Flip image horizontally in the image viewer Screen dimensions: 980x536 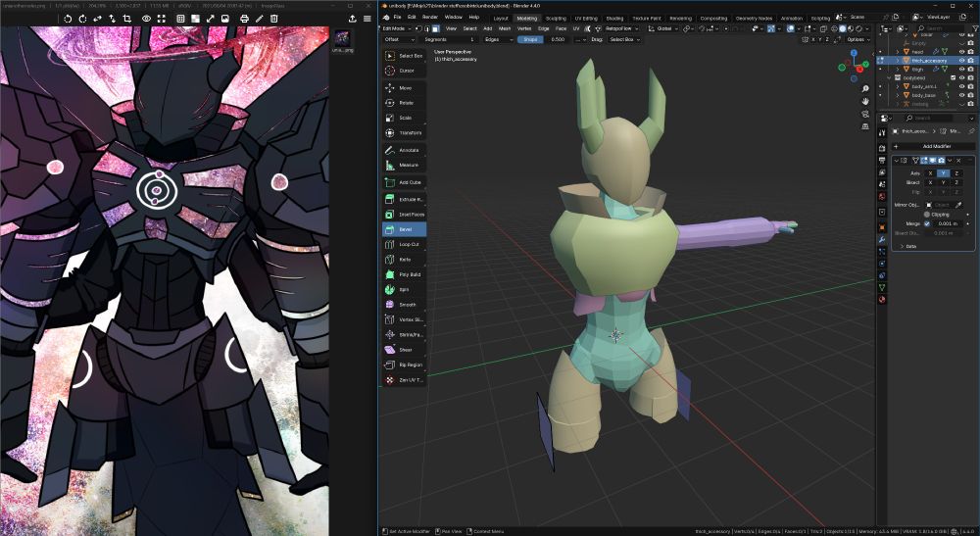(97, 19)
